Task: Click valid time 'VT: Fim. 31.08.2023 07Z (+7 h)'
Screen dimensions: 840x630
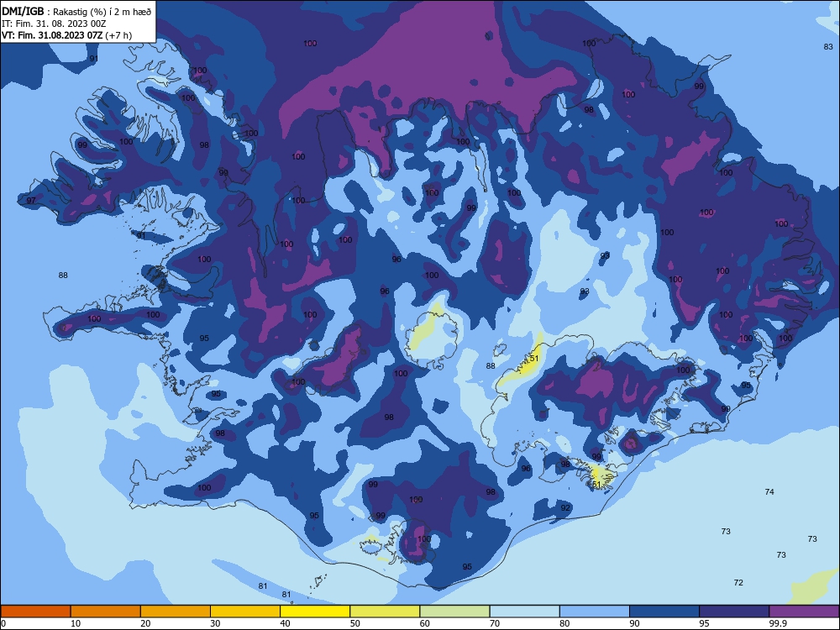Action: 67,35
